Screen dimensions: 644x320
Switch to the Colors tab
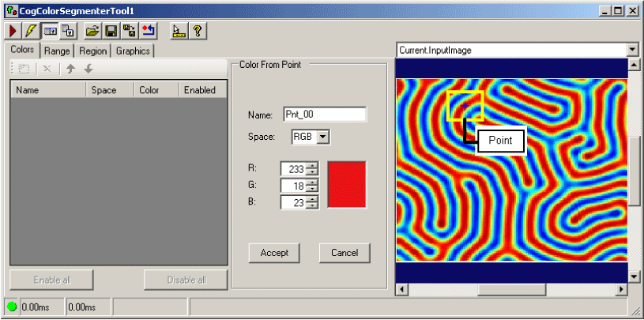[x=22, y=50]
